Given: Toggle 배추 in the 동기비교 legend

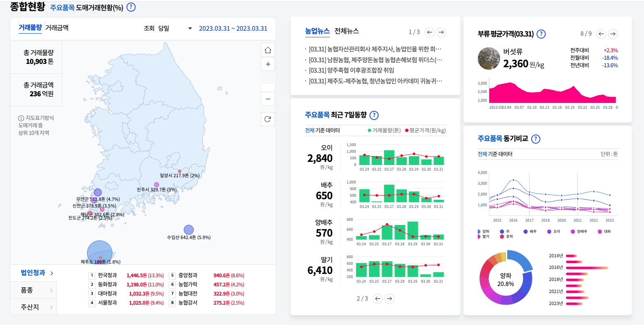Looking at the screenshot, I should 530,231.
